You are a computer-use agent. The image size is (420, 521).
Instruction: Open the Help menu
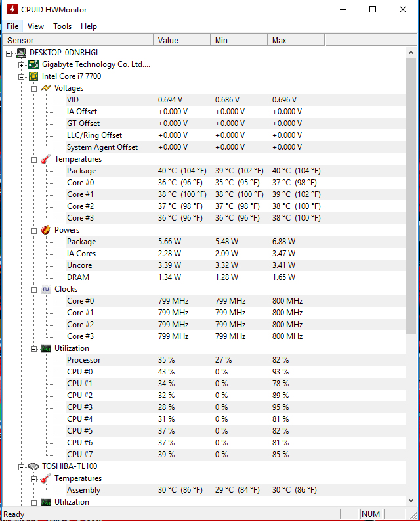89,26
